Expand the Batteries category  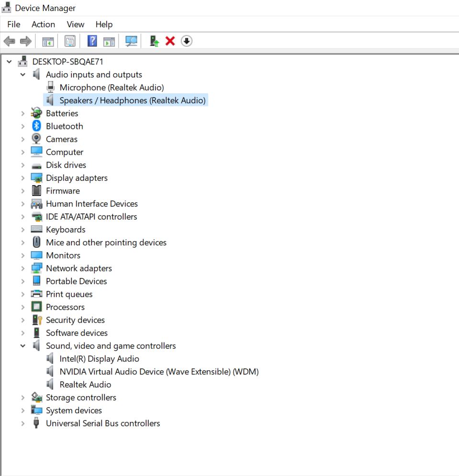(23, 113)
